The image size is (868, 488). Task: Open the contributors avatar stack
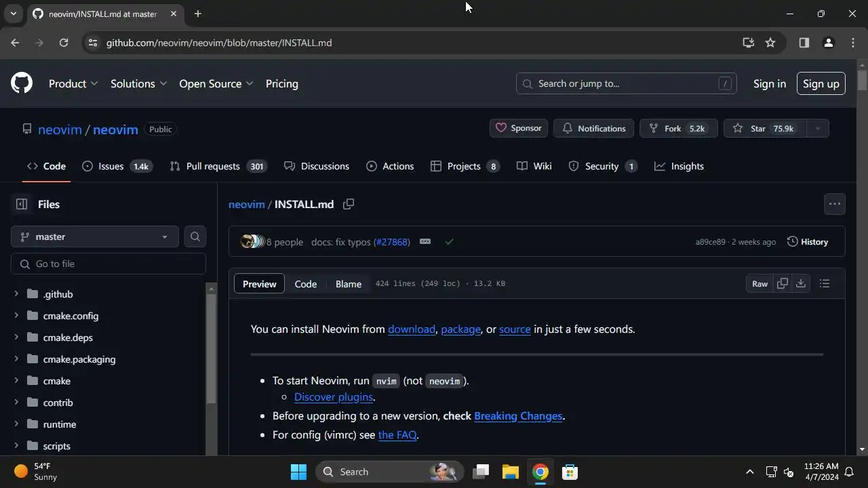(252, 241)
